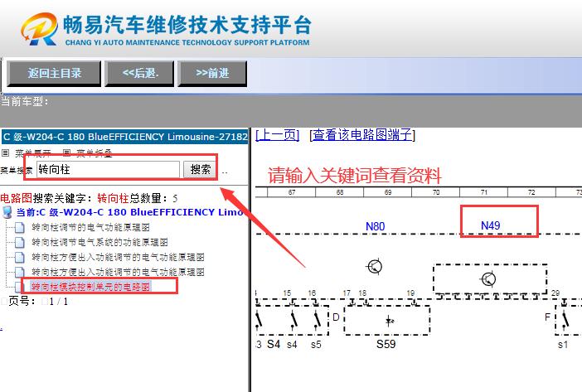Open 转向柱调节的电气功能原理图 entry
582x392 pixels.
(90, 227)
